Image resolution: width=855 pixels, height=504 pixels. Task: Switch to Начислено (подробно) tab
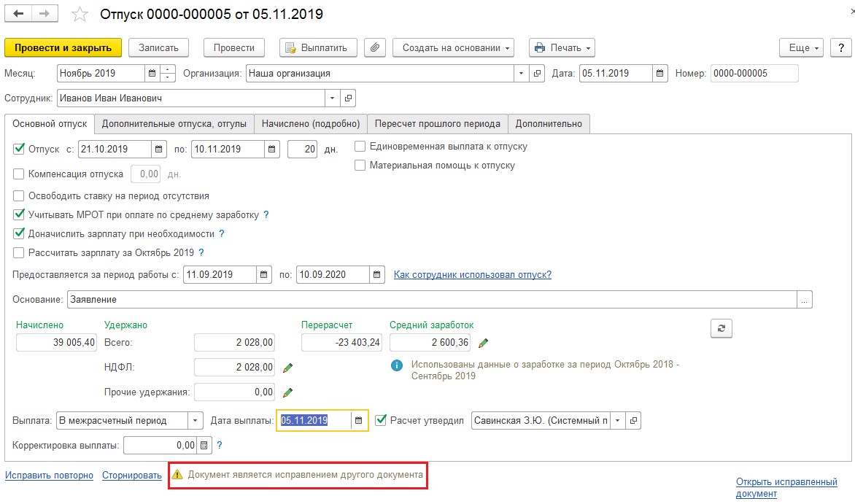point(311,124)
